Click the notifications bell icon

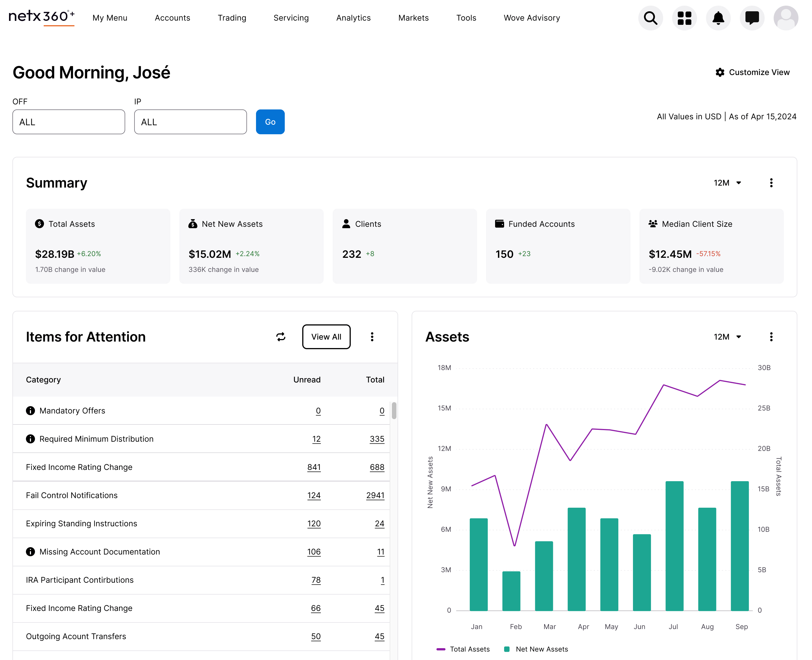coord(718,18)
